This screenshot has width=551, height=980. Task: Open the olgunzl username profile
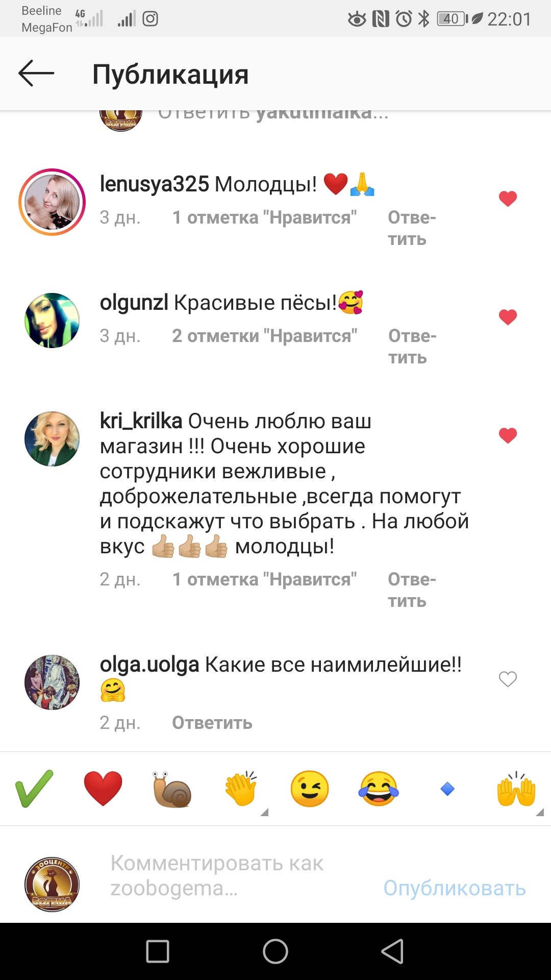(134, 302)
